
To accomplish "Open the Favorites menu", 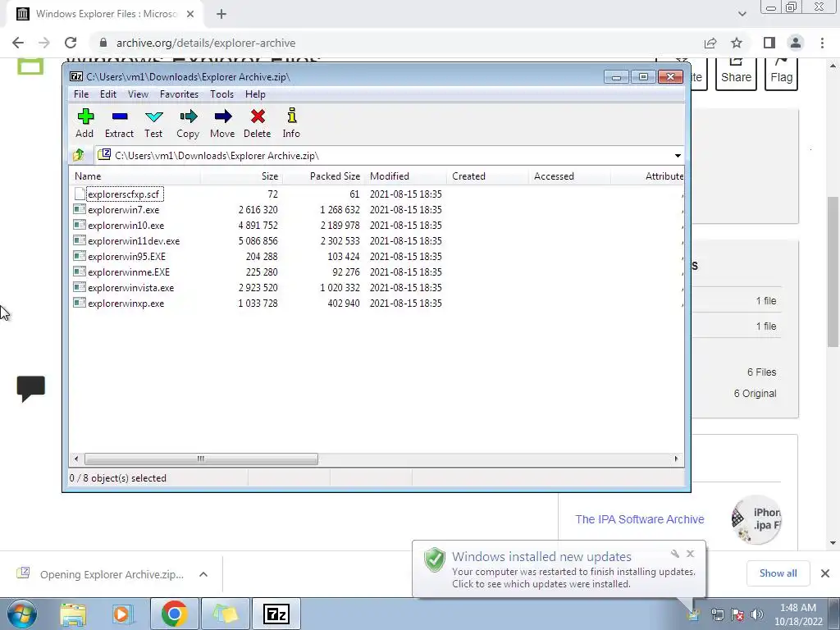I will [179, 94].
